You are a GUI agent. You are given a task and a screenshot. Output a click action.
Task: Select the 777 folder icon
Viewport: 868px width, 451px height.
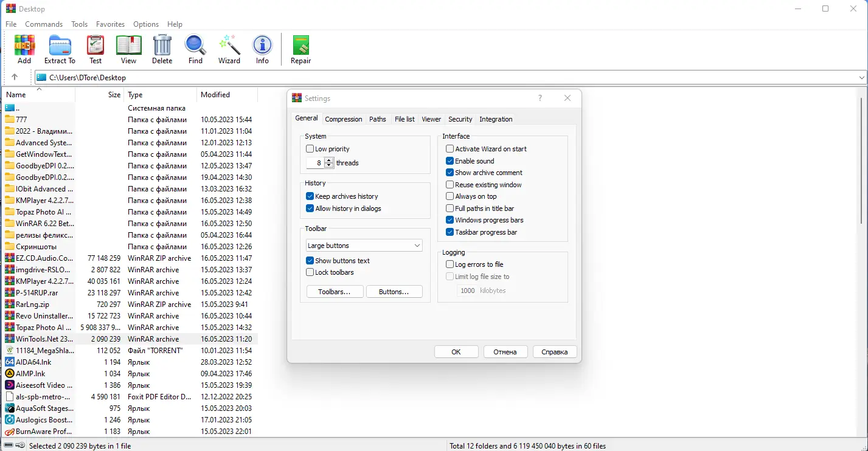click(x=10, y=120)
